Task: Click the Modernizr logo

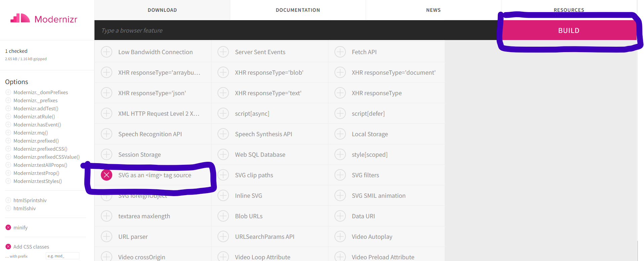Action: pos(44,19)
